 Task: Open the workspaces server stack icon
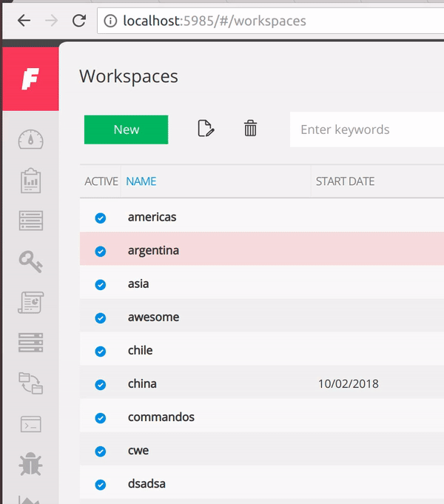point(31,343)
